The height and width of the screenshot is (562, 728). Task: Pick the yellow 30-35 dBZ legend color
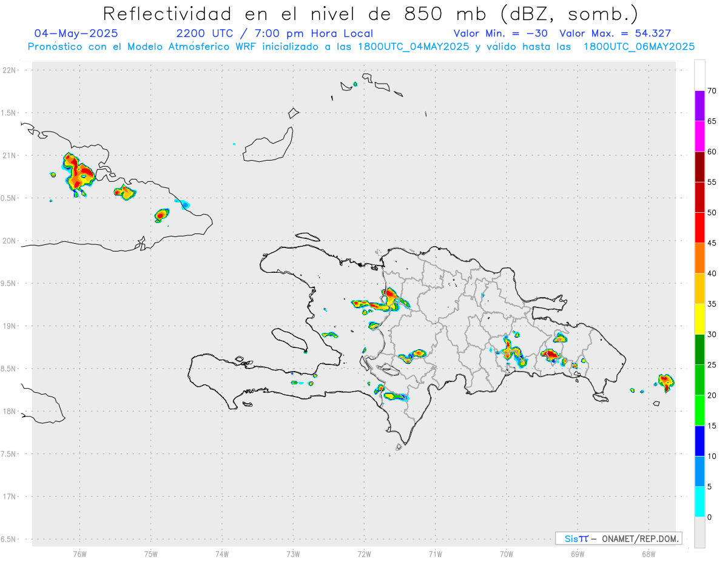699,319
